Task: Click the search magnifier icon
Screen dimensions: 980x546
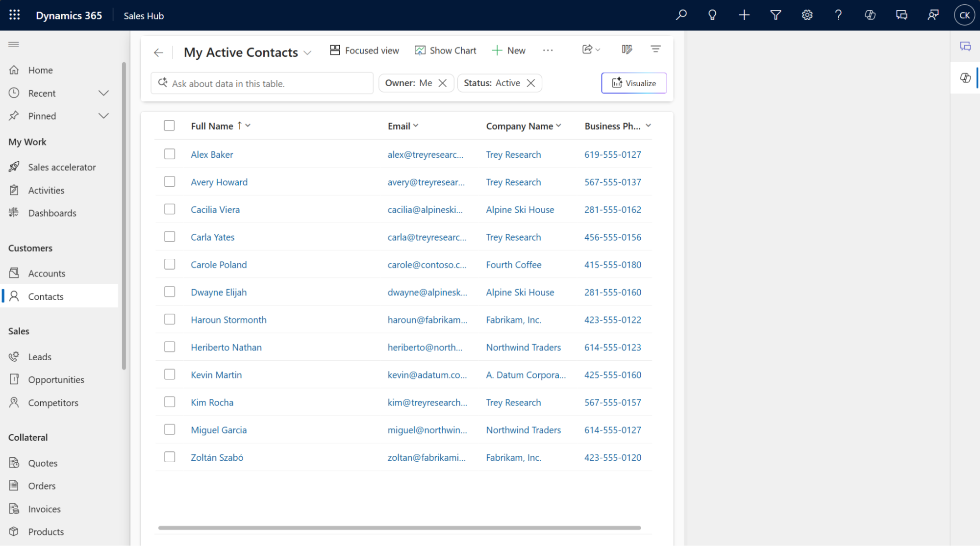Action: click(681, 15)
